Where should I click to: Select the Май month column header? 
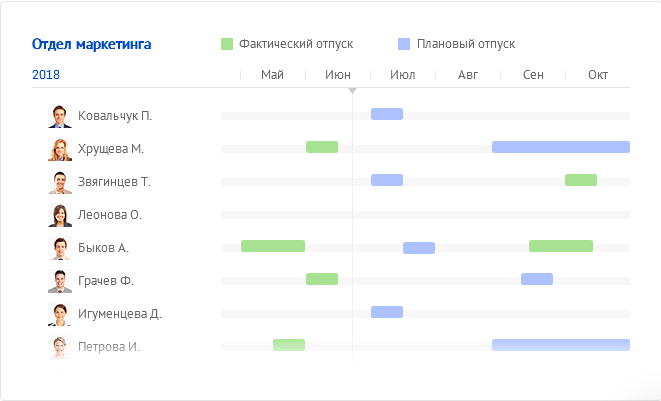[272, 75]
